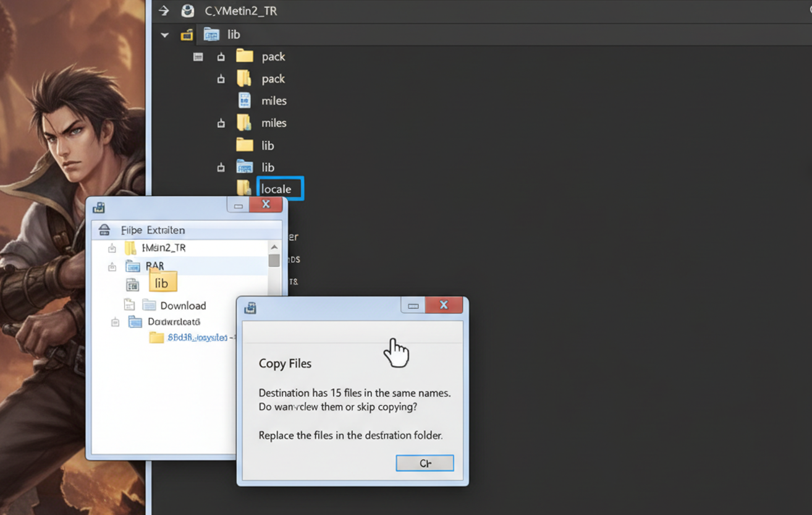Click the miles document file icon

[x=245, y=100]
